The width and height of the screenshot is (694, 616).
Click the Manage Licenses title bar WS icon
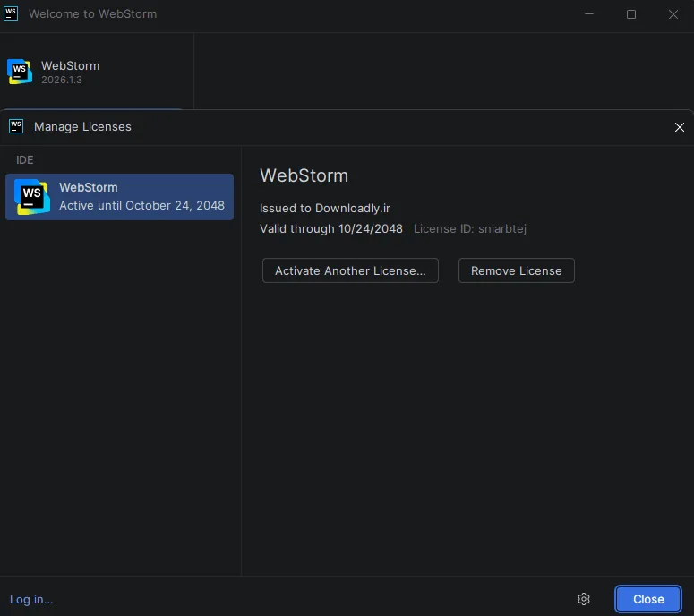pos(16,126)
